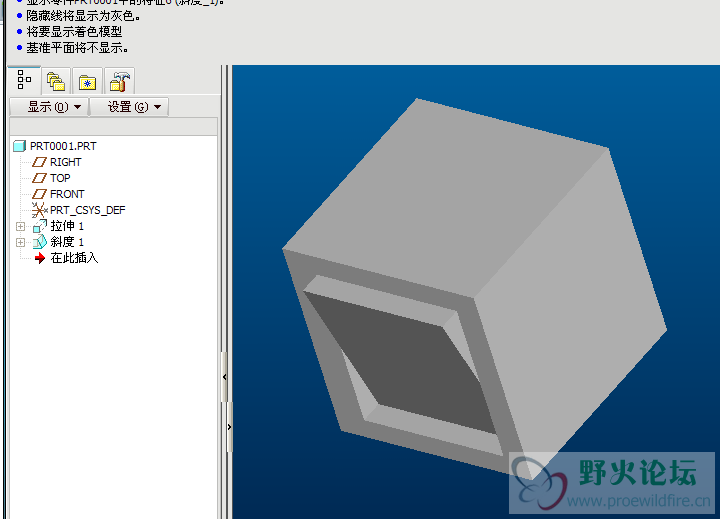Click the FRONT plane icon

(39, 194)
